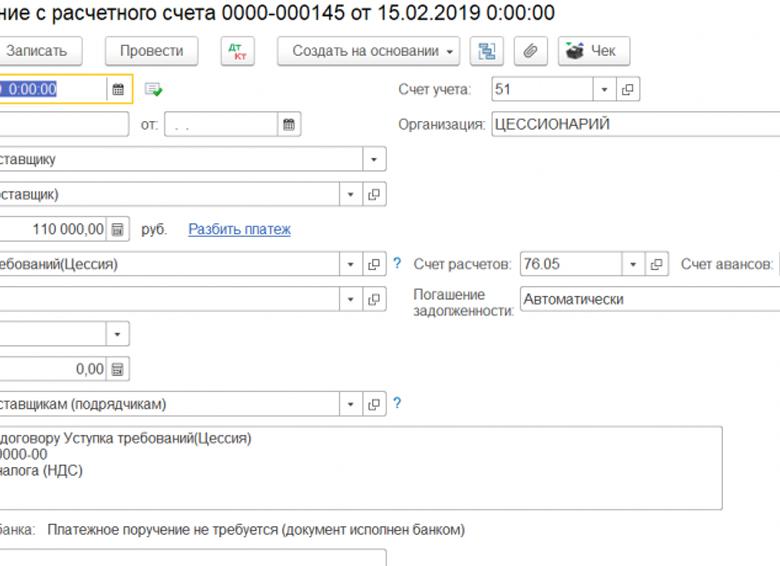This screenshot has width=780, height=566.
Task: Expand 'ставщикам (подрядчикам)' dropdown
Action: pyautogui.click(x=351, y=404)
